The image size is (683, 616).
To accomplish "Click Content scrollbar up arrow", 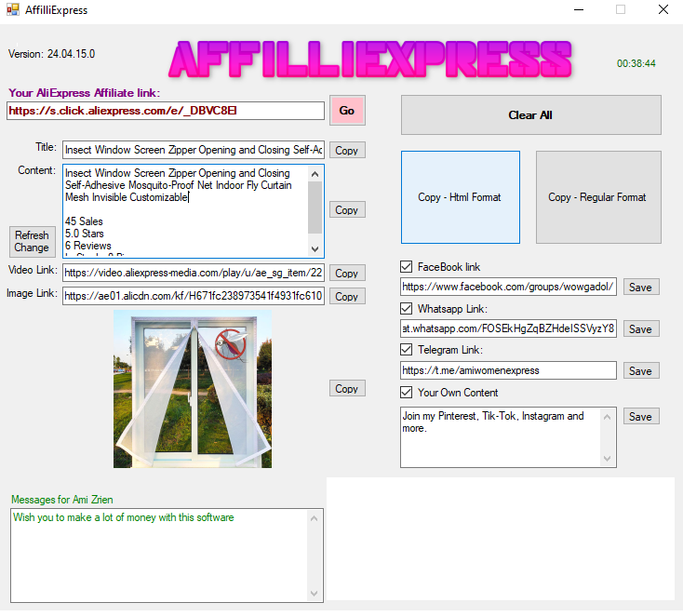I will click(315, 174).
